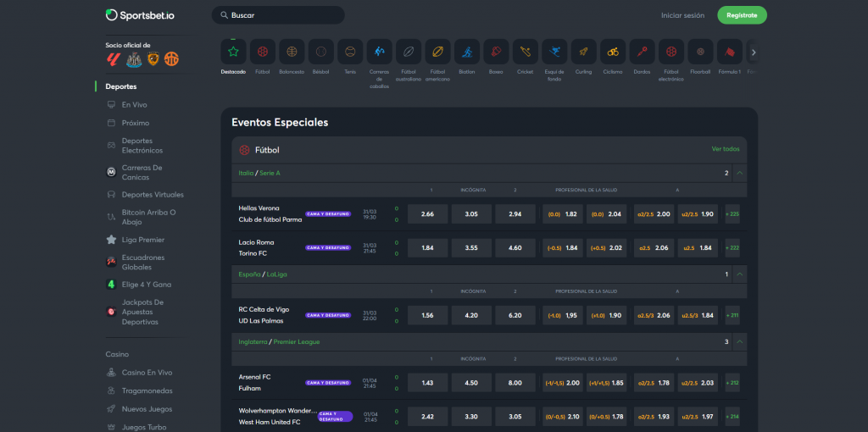868x432 pixels.
Task: Choose Fútbol electrónico icon
Action: click(x=671, y=52)
